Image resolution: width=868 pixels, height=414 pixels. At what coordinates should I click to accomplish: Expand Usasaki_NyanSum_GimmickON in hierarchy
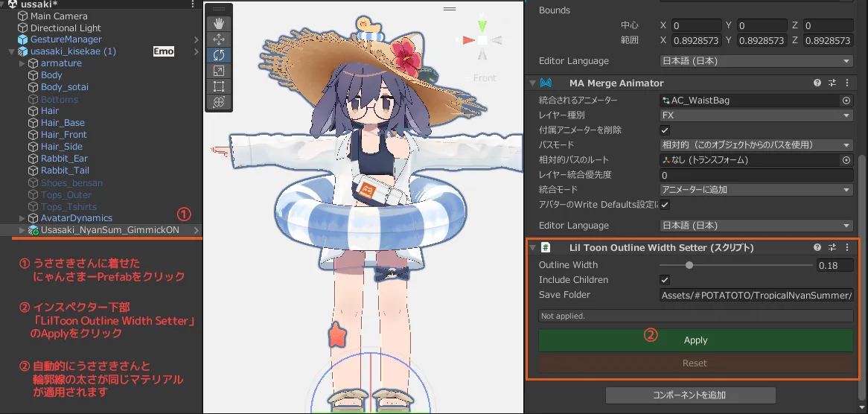click(22, 229)
